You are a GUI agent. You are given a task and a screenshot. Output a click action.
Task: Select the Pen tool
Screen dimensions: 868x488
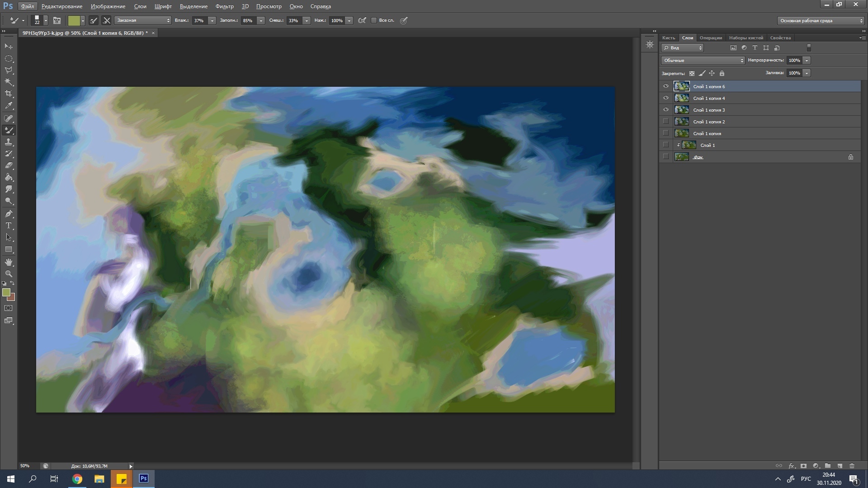coord(9,213)
